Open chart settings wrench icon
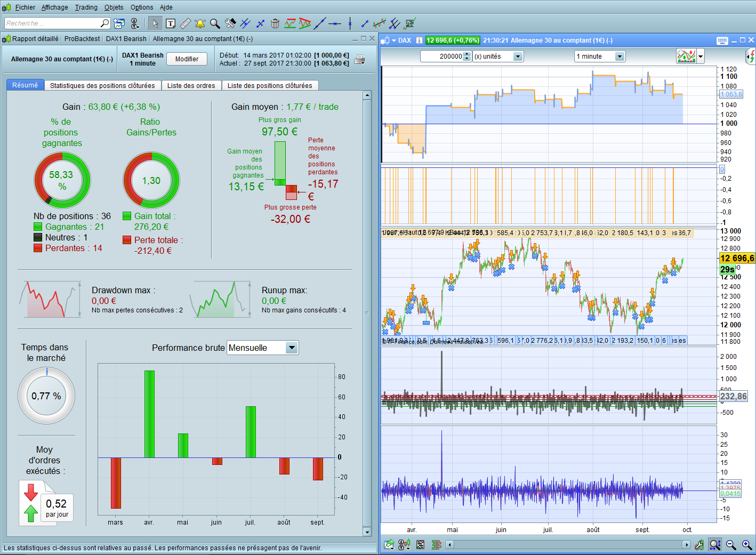The width and height of the screenshot is (756, 555). click(699, 545)
